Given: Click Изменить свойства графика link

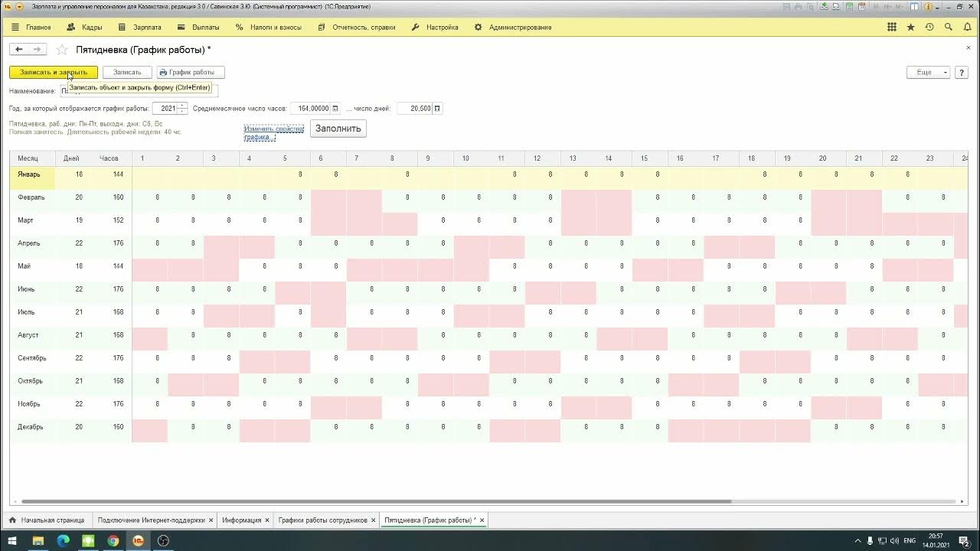Looking at the screenshot, I should pyautogui.click(x=274, y=133).
